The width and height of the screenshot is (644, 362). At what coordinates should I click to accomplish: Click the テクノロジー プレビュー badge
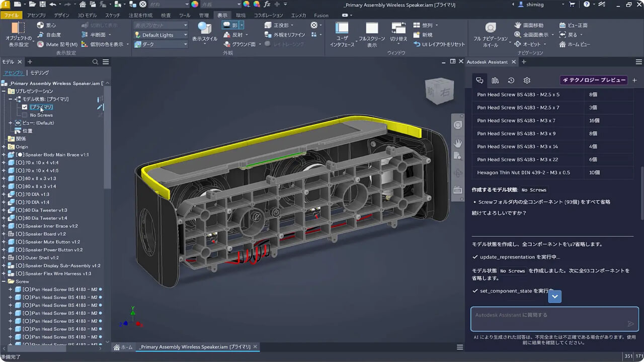pos(594,80)
